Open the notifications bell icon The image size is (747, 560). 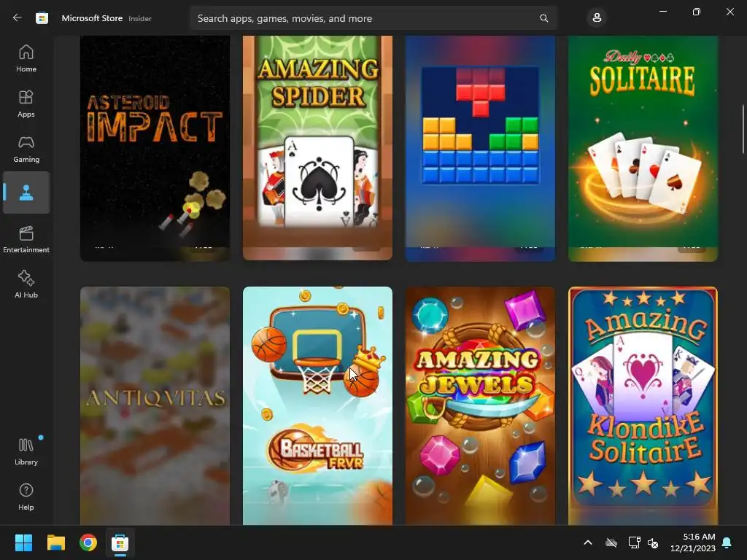tap(727, 542)
